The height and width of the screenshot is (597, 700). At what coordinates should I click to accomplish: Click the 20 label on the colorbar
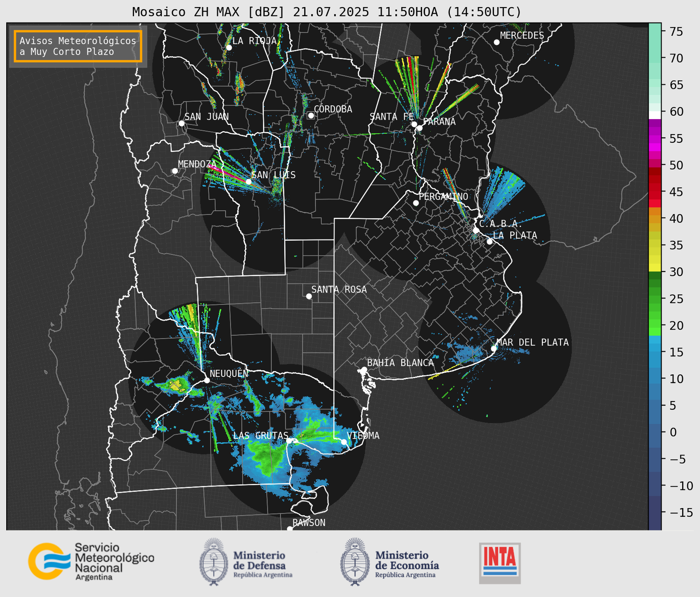(676, 325)
